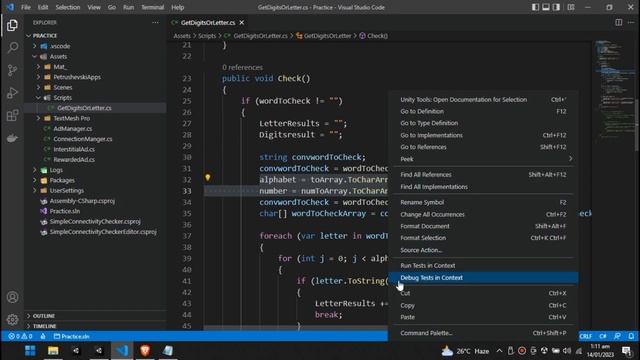640x360 pixels.
Task: Click the taskbar volume icon
Action: [x=567, y=351]
